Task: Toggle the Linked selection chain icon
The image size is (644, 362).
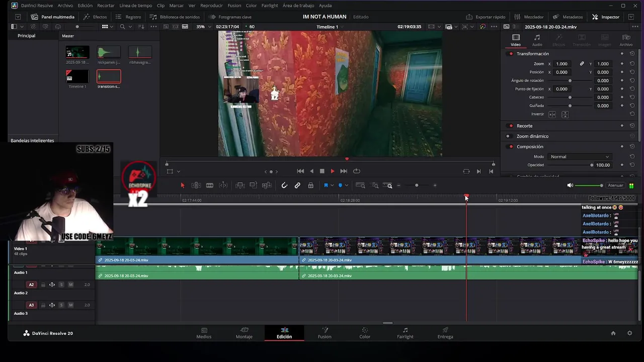Action: coord(297,186)
